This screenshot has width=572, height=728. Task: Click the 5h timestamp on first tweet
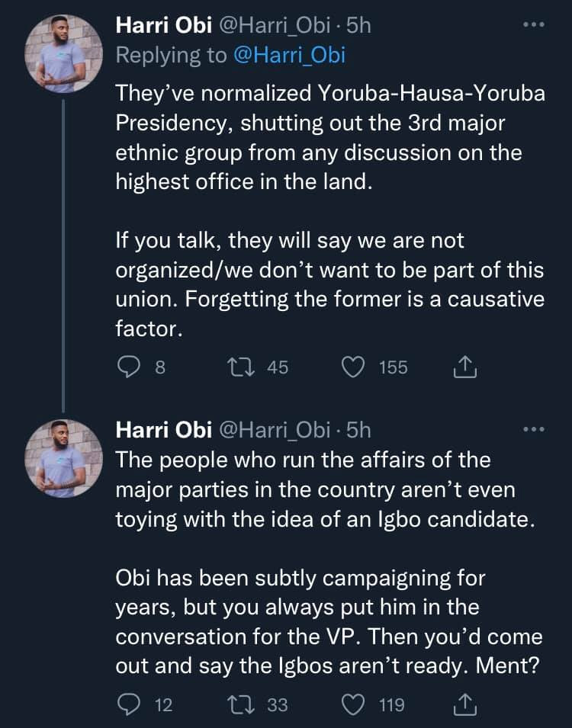(358, 26)
